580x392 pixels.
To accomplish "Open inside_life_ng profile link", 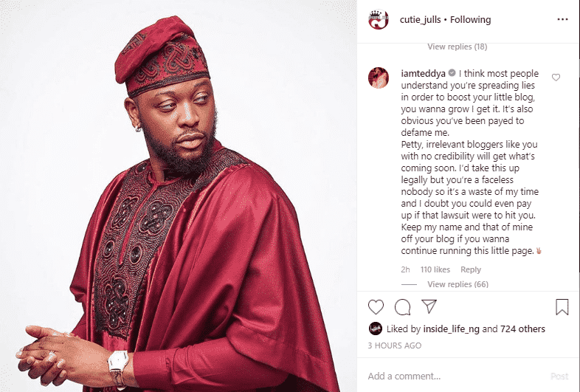I will click(x=452, y=329).
